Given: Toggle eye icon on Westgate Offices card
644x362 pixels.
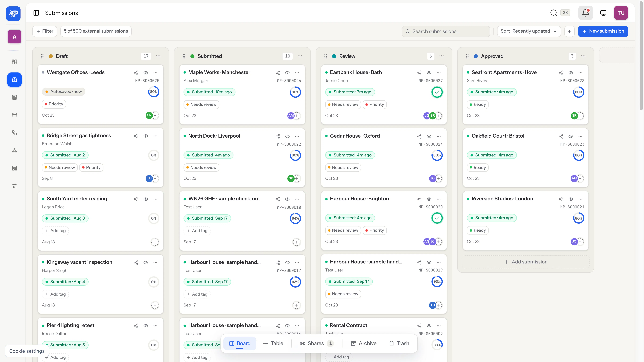Looking at the screenshot, I should click(146, 73).
